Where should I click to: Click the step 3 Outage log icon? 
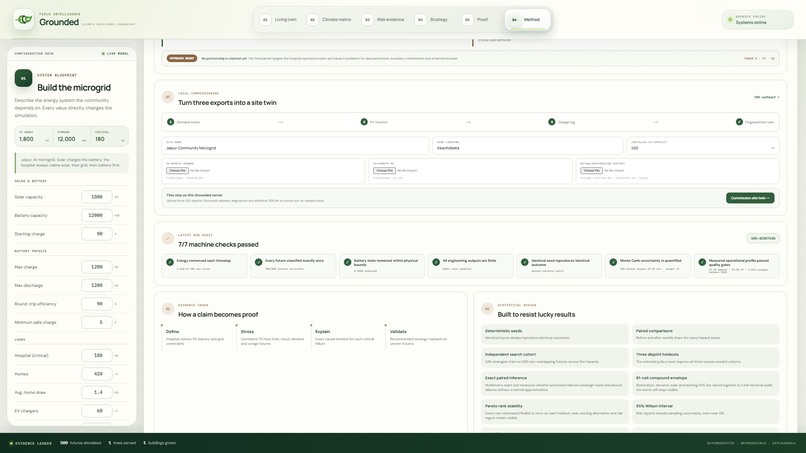tap(552, 122)
